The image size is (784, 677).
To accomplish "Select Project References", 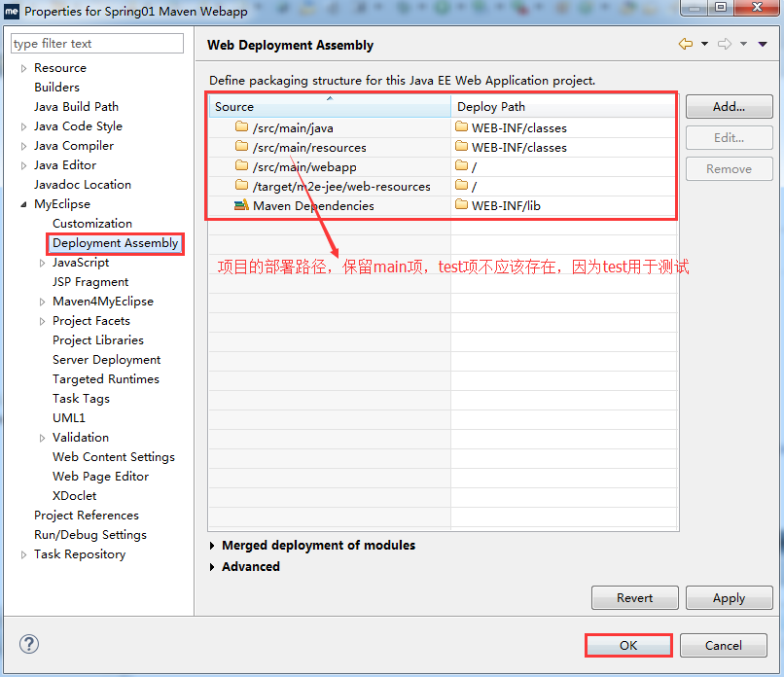I will click(87, 516).
